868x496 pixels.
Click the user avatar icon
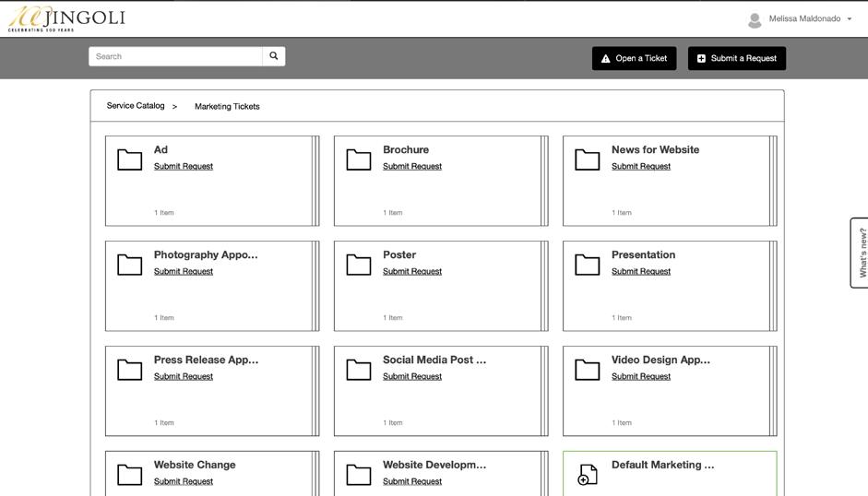click(754, 20)
